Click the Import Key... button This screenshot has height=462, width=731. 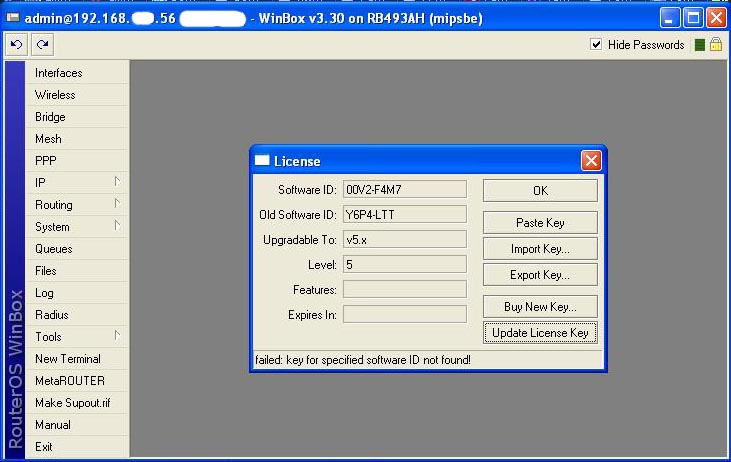pos(540,249)
